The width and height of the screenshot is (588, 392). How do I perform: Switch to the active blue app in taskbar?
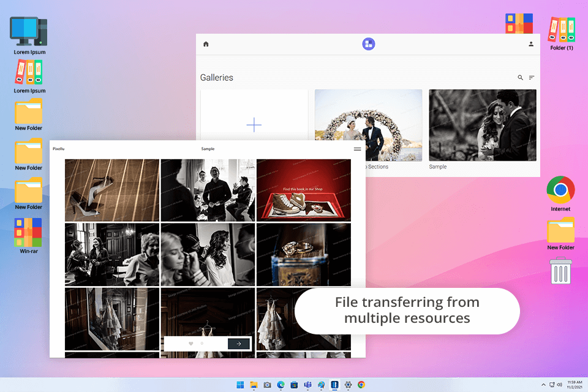334,385
